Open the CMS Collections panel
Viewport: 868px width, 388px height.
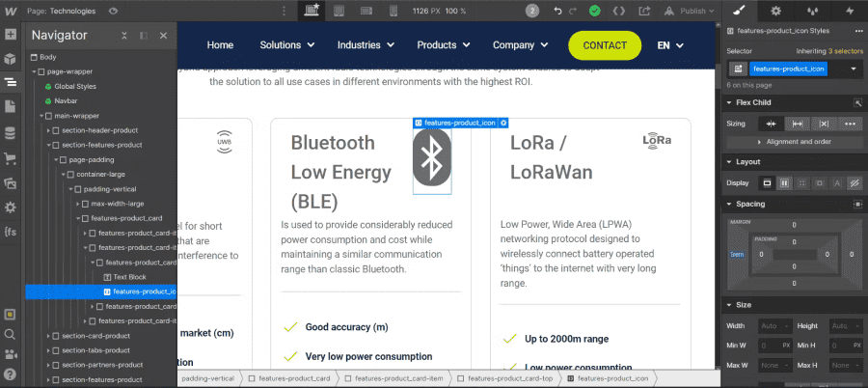coord(10,133)
